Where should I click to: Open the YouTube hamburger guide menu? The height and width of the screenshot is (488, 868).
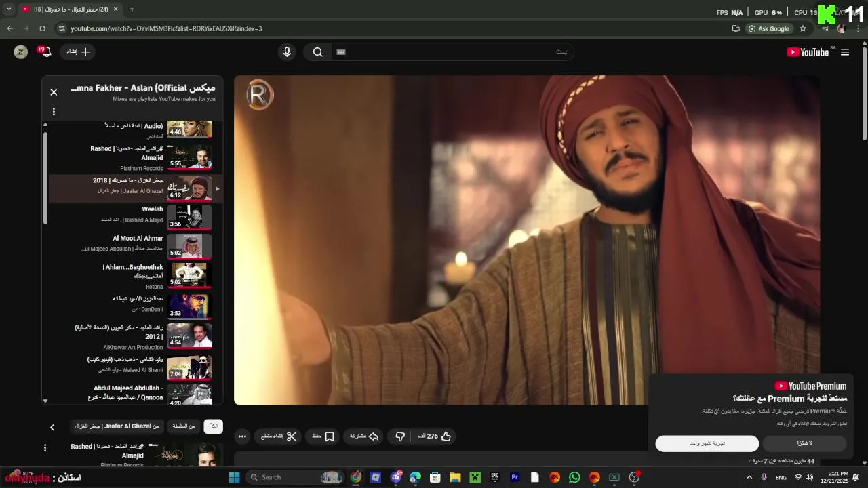click(845, 52)
